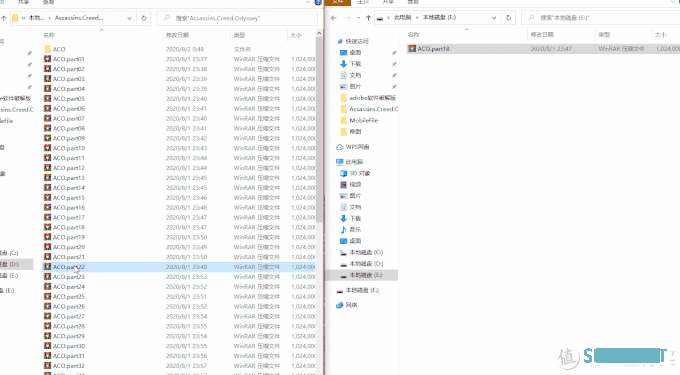Select 快速访问 in right sidebar

[357, 41]
